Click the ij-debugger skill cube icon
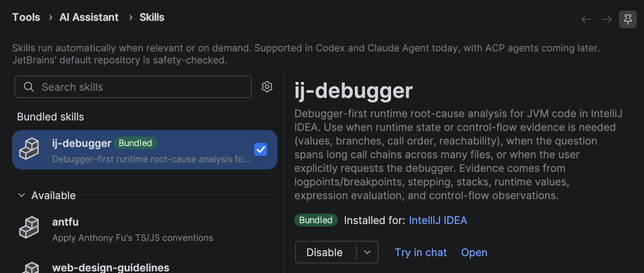The width and height of the screenshot is (644, 273). click(29, 149)
